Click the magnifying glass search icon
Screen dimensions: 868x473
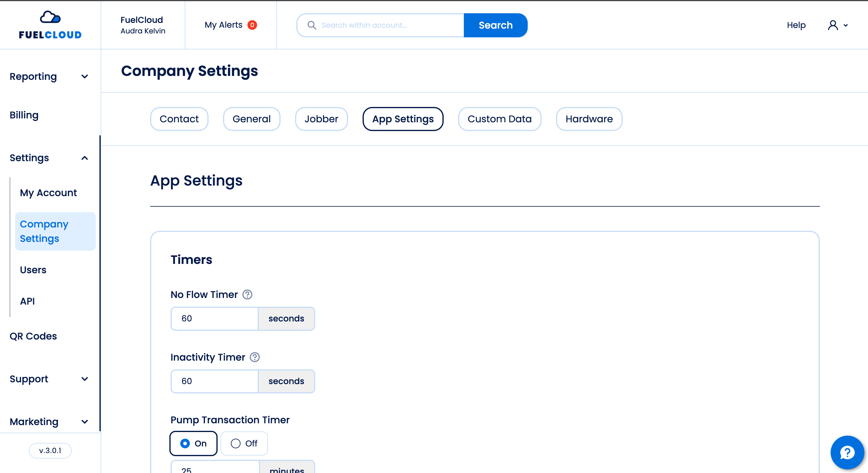[312, 25]
